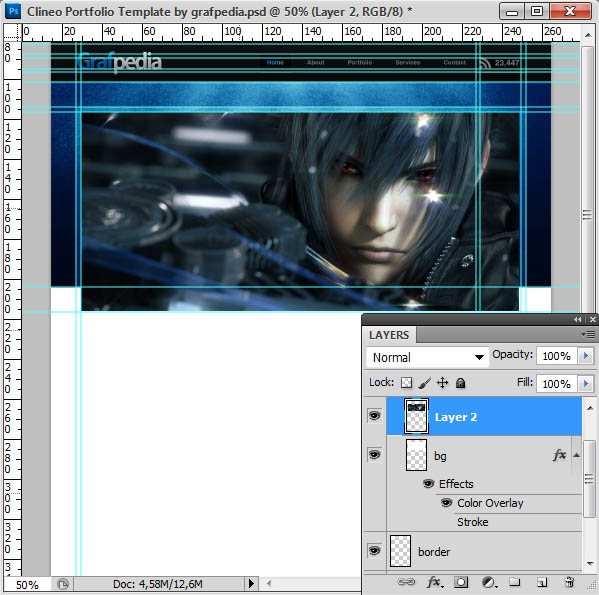This screenshot has width=599, height=595.
Task: Click About link in the canvas mockup
Action: pyautogui.click(x=316, y=62)
